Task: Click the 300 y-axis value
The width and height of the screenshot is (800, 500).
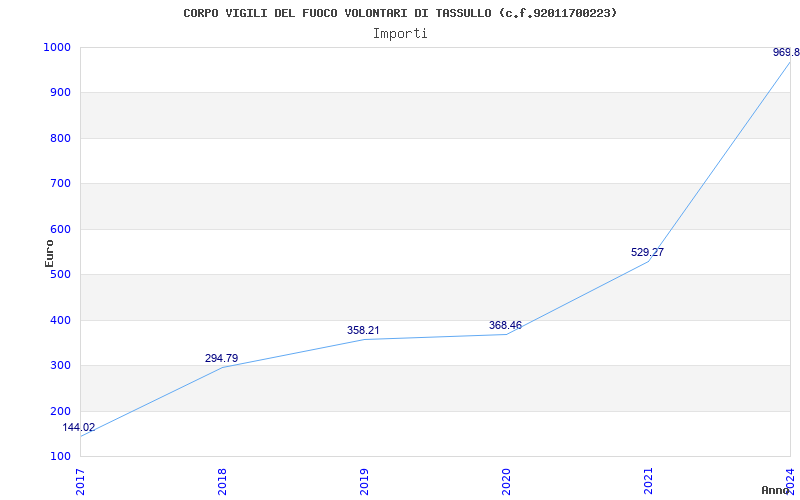Action: point(60,366)
